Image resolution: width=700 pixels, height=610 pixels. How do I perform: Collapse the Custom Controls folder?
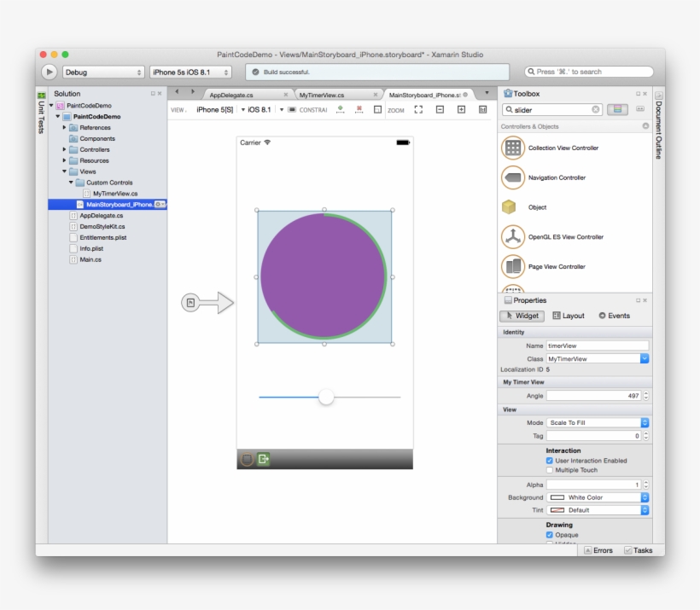click(73, 182)
